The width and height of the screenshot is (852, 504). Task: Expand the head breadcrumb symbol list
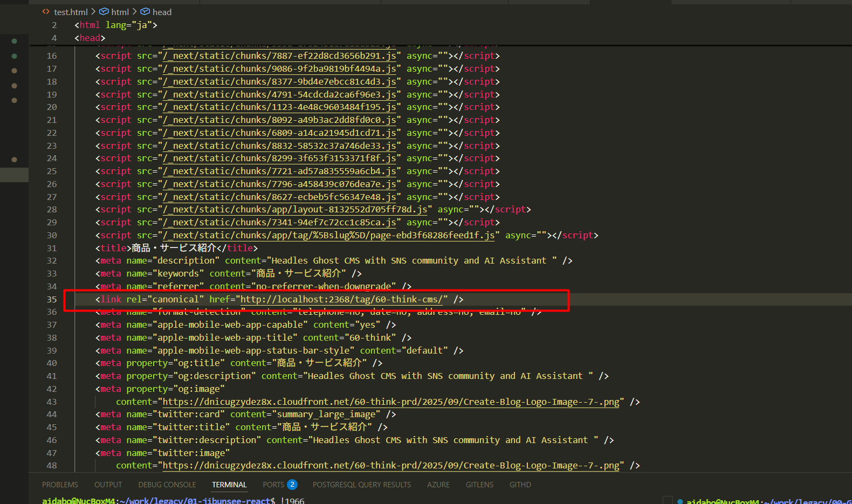coord(162,12)
